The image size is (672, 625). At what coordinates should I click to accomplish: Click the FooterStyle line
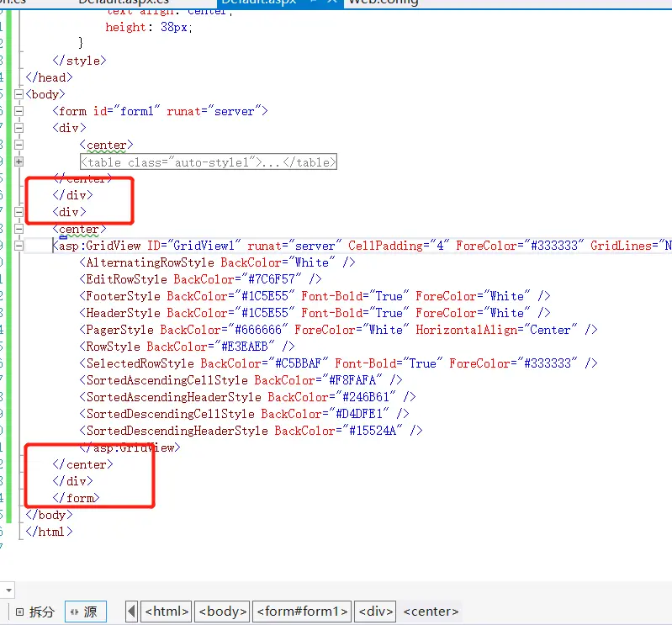(315, 296)
